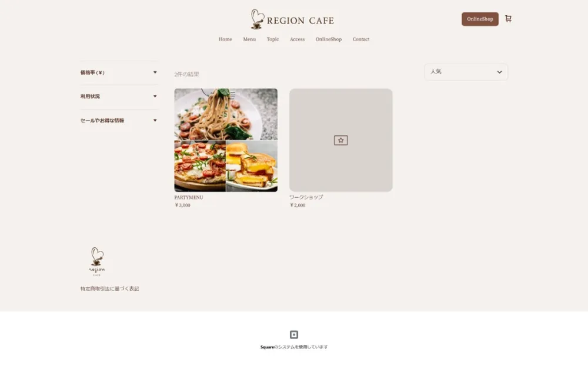This screenshot has width=588, height=368.
Task: Click the PARTYMENU product title
Action: (189, 197)
